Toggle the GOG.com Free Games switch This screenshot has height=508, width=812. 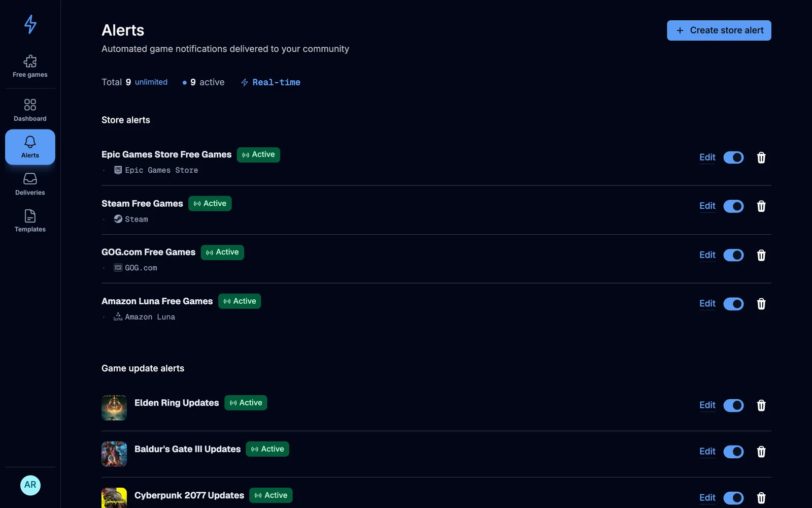[x=733, y=255]
